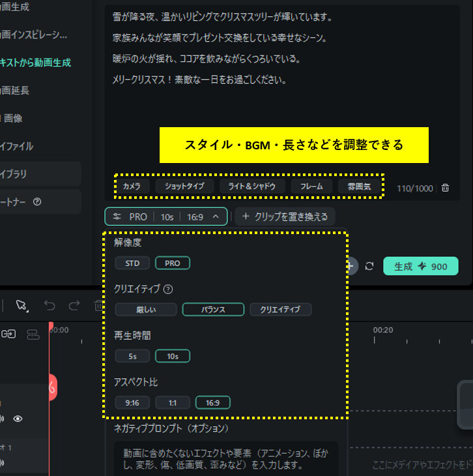
Task: Click the help icon in left sidebar
Action: click(37, 202)
